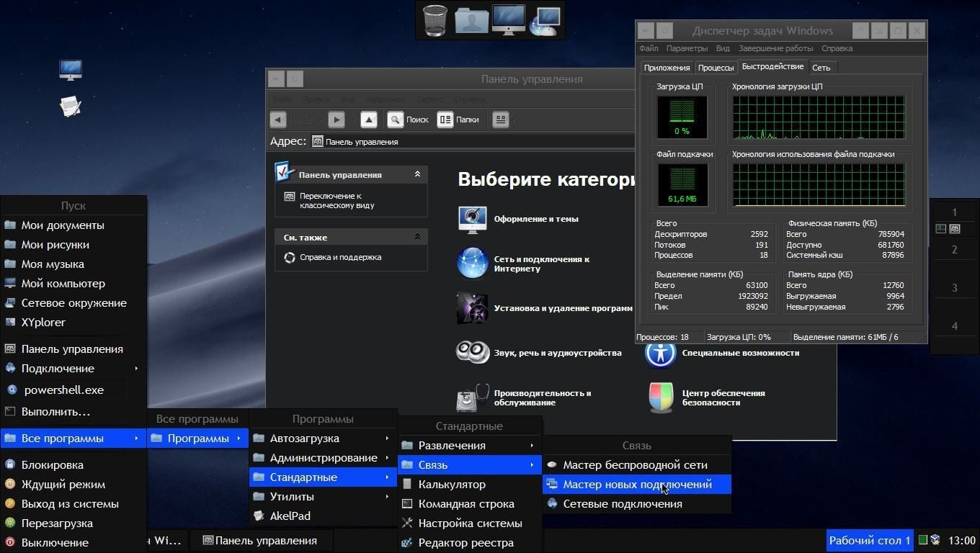Screen dimensions: 980x553
Task: Click the user folder icon in the dock
Action: pos(471,19)
